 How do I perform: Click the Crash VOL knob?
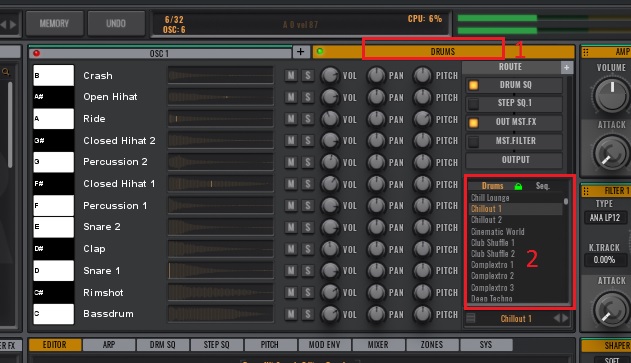pos(330,75)
